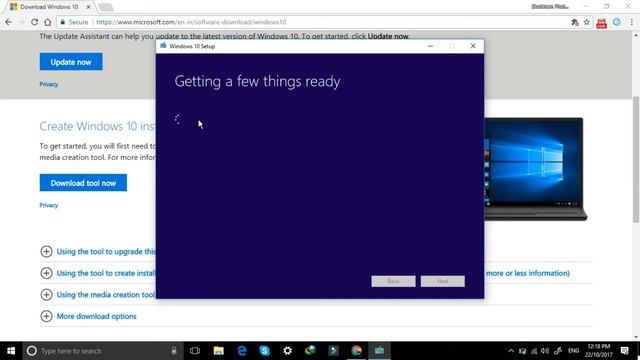Click the ENG language indicator

(573, 351)
